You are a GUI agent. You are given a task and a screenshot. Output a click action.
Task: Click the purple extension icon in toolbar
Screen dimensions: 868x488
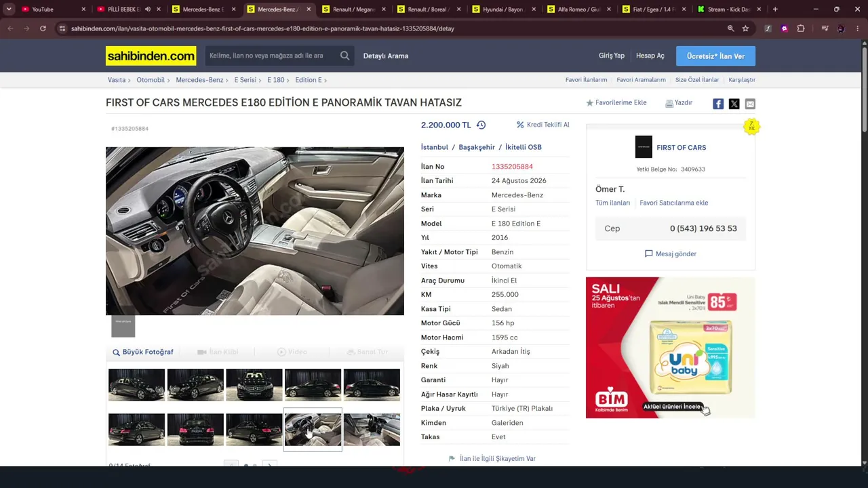coord(785,28)
